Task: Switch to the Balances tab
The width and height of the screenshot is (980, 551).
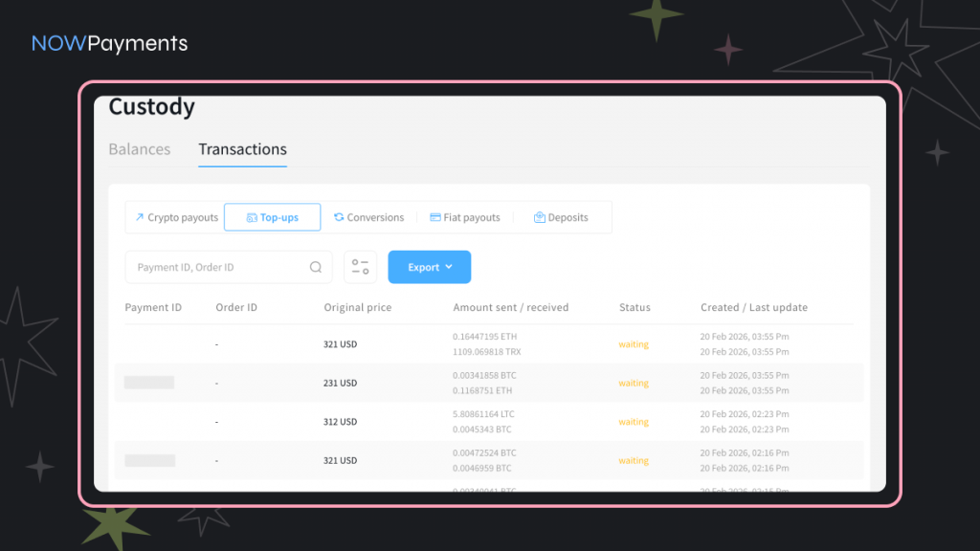Action: (x=140, y=149)
